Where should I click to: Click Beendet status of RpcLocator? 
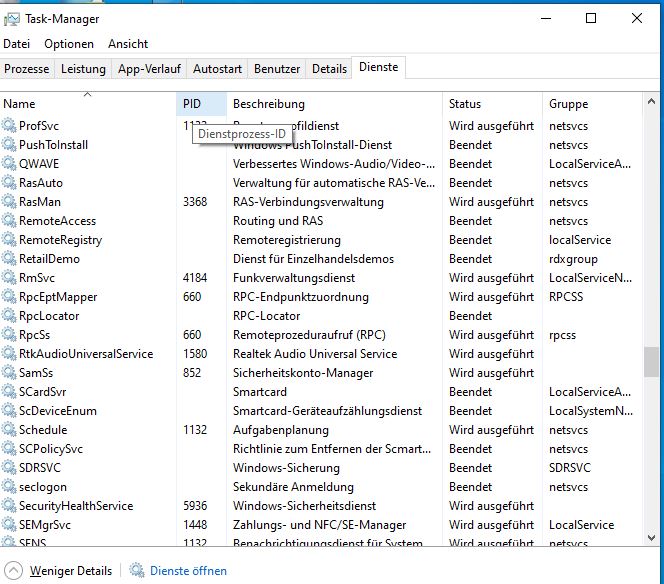point(470,316)
